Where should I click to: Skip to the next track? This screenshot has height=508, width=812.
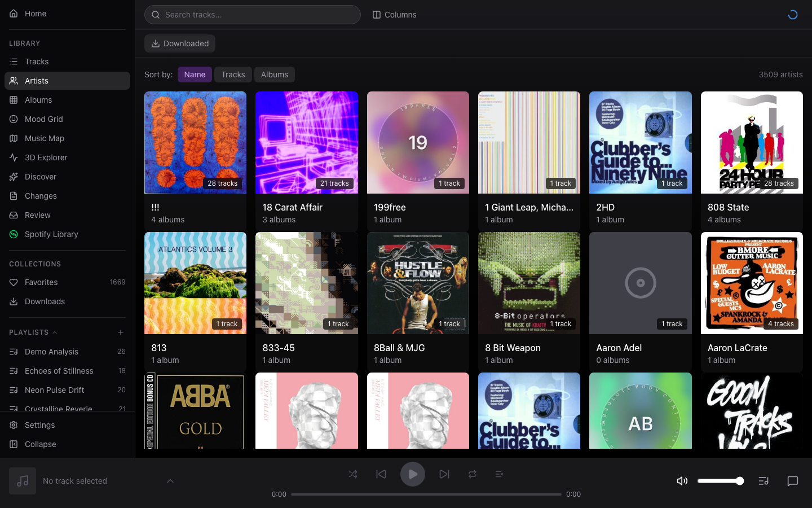(444, 474)
